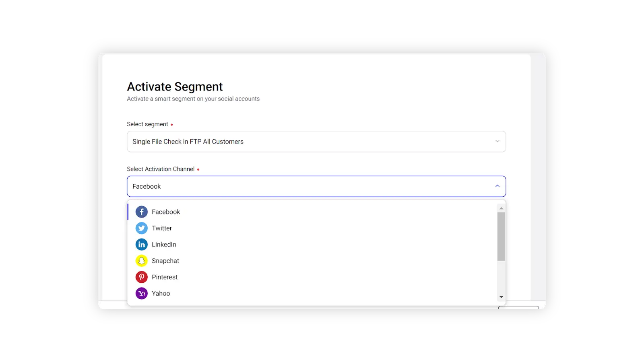Click the scrollbar down arrow in channel list
Viewport: 644px width, 362px height.
coord(501,297)
